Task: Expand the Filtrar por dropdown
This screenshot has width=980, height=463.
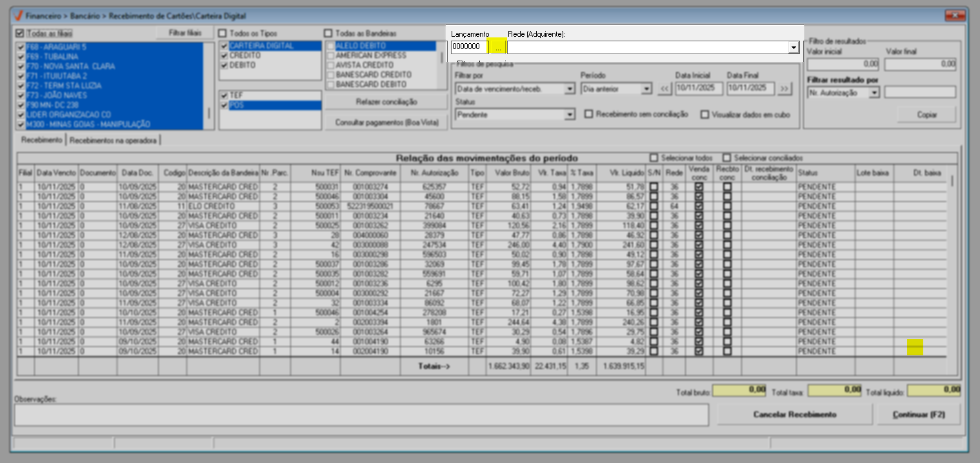Action: point(569,89)
